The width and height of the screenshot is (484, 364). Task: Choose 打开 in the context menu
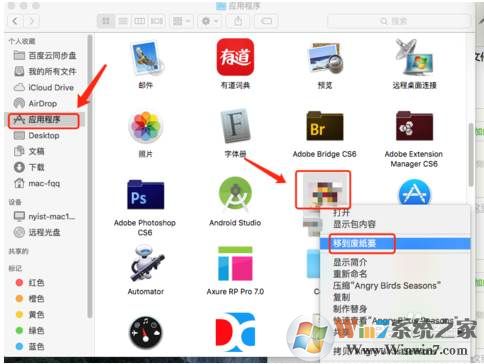coord(341,212)
